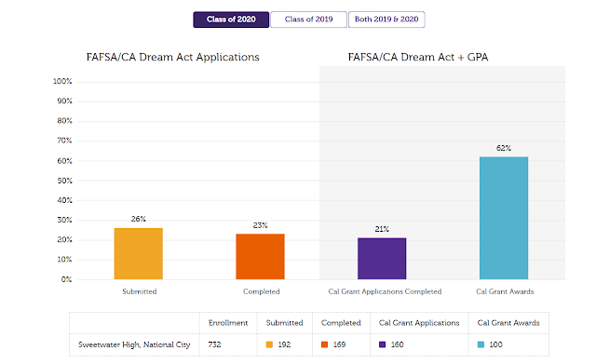Click the 23% label above Completed bar

tap(260, 225)
